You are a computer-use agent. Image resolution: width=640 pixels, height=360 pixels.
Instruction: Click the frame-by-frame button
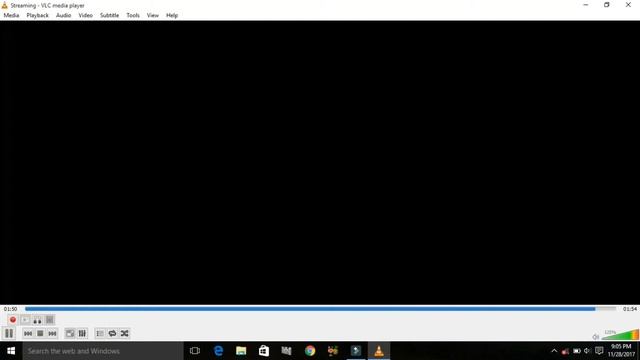tap(49, 320)
